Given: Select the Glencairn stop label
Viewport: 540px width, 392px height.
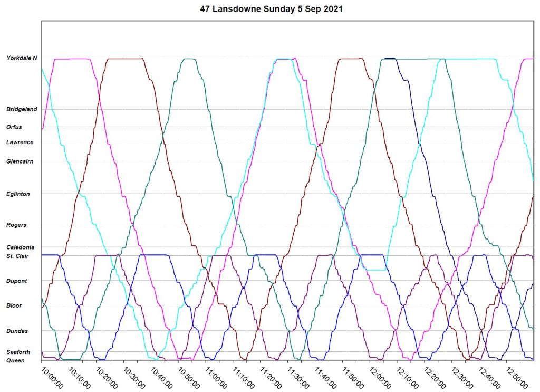Looking at the screenshot, I should 20,161.
